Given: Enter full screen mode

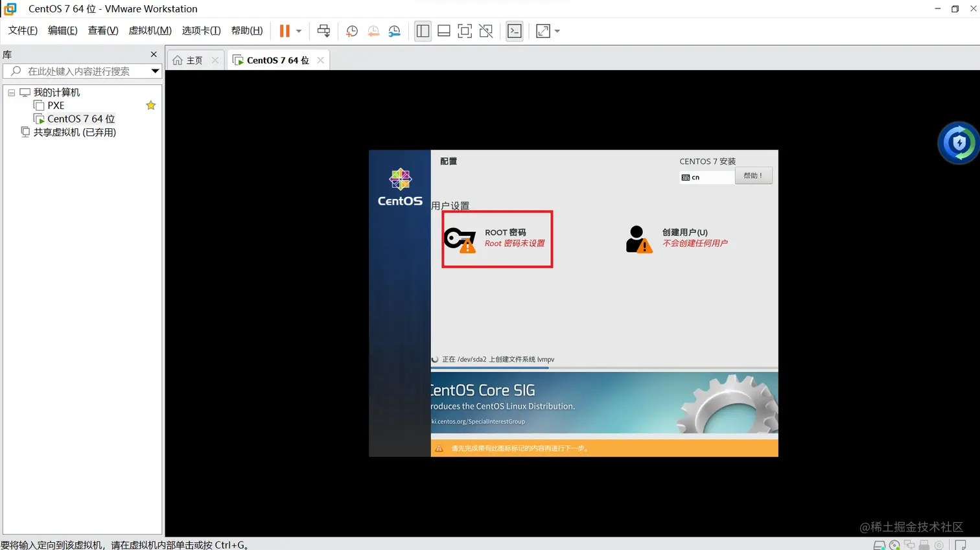Looking at the screenshot, I should pyautogui.click(x=465, y=31).
